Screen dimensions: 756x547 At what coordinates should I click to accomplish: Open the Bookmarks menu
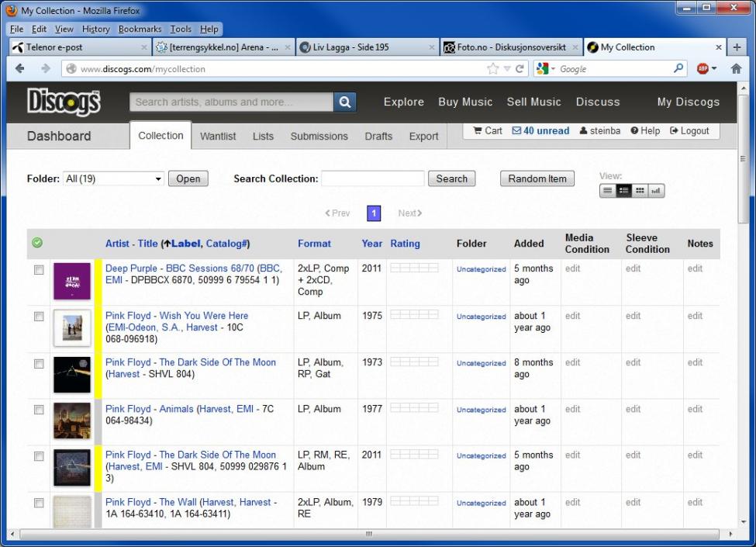140,29
